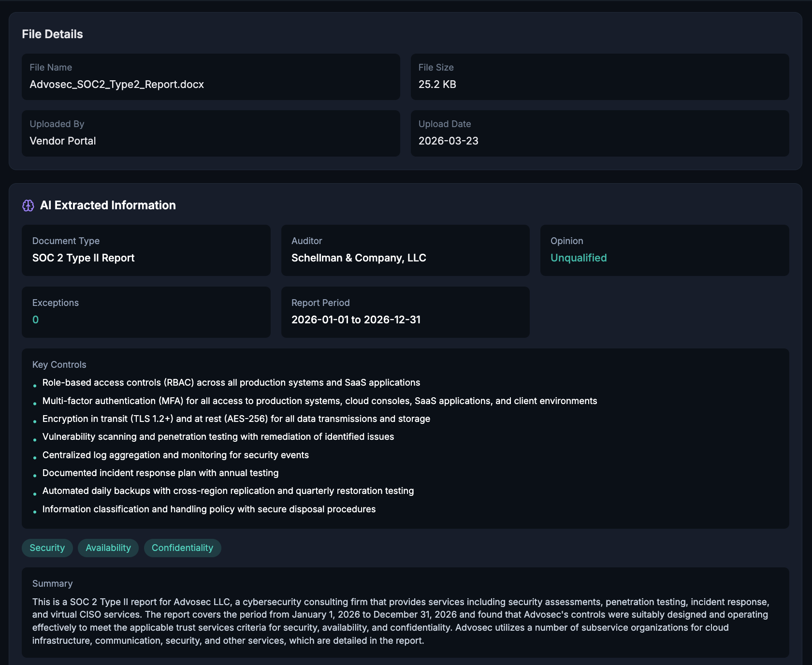
Task: Click the SOC 2 Type II Report value
Action: (83, 258)
